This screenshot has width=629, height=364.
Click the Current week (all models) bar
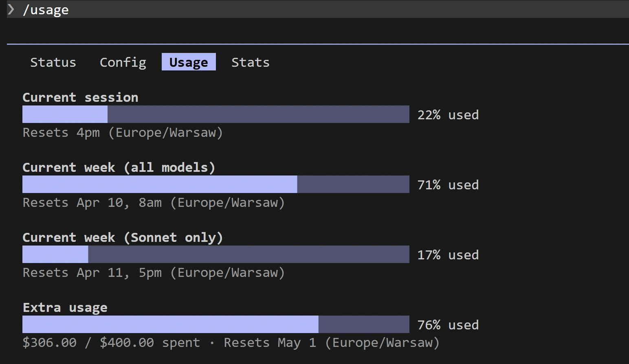(x=216, y=184)
